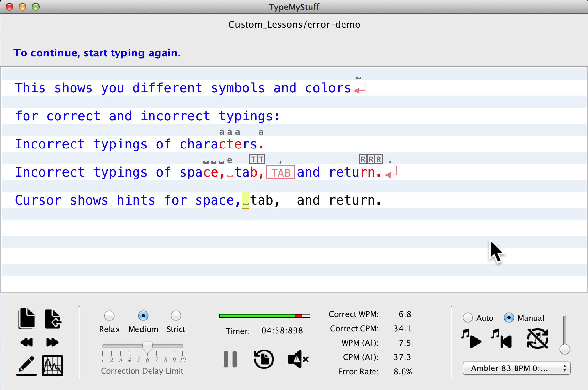This screenshot has height=390, width=588.
Task: Select the Strict correction mode
Action: tap(176, 316)
